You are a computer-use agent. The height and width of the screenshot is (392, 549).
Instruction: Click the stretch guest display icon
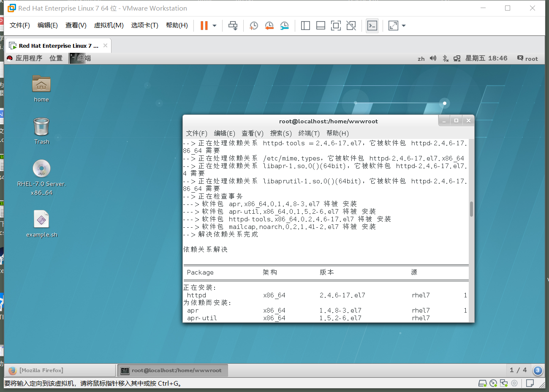point(393,26)
